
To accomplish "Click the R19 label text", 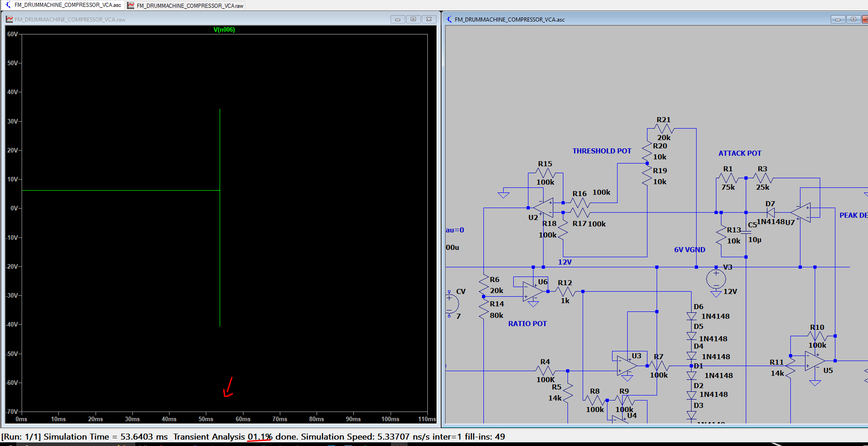I will tap(660, 171).
